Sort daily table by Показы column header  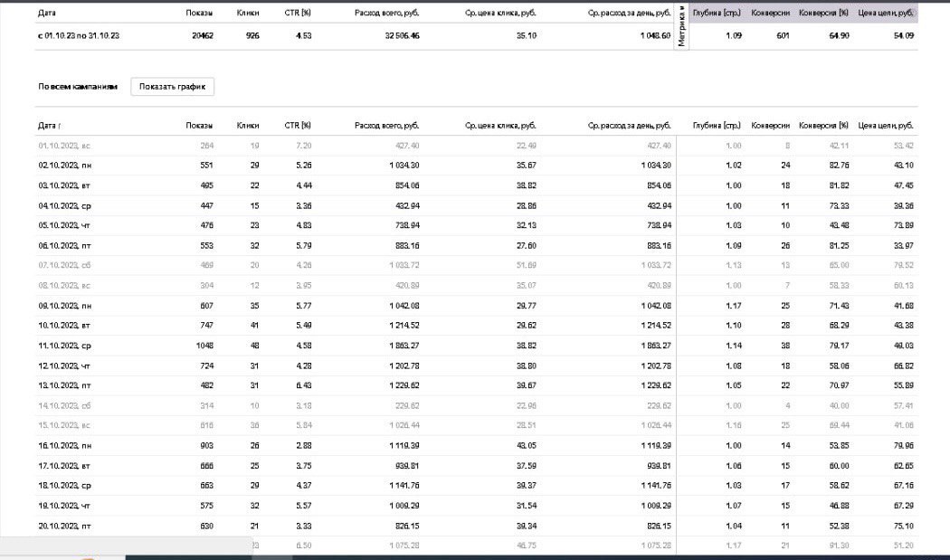[199, 126]
